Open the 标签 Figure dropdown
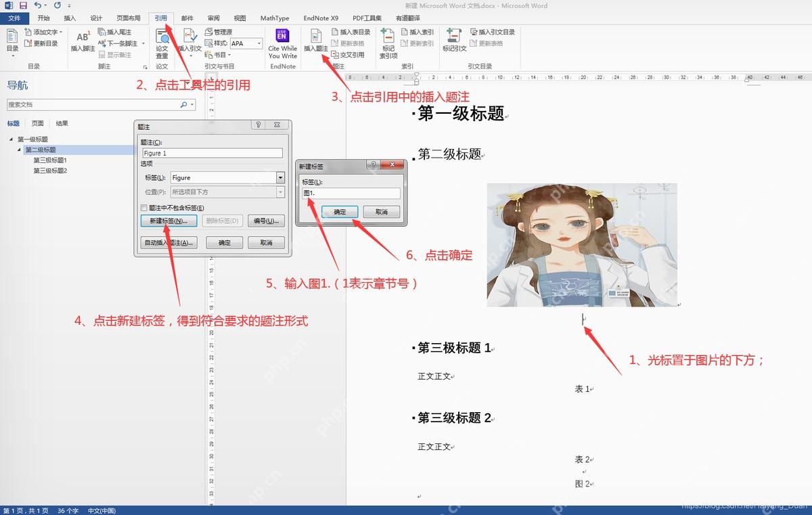Image resolution: width=812 pixels, height=515 pixels. coord(280,177)
